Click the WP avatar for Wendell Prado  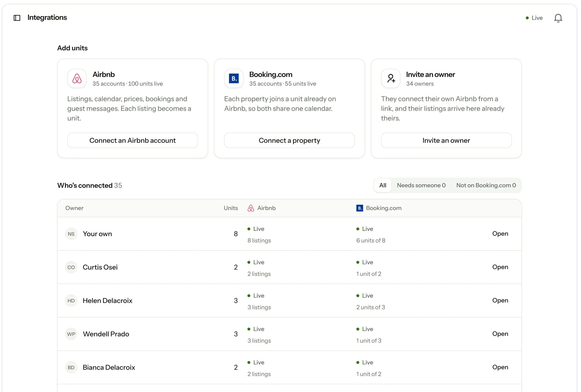[x=71, y=334]
